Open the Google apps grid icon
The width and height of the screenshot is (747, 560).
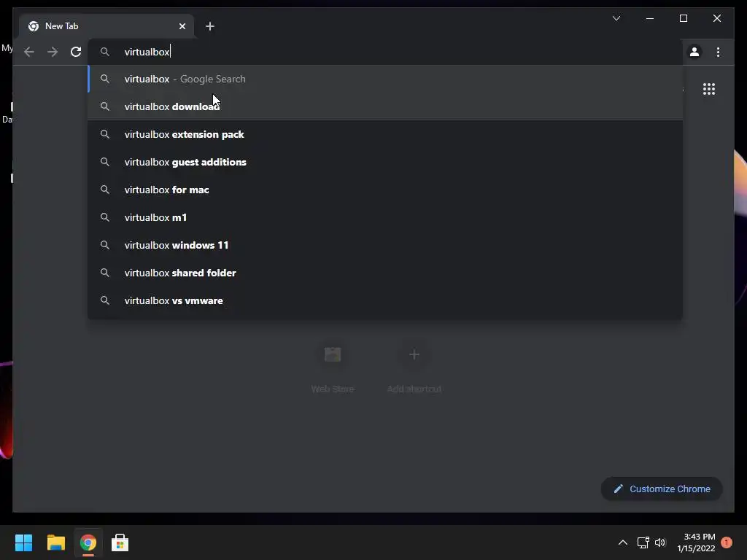click(709, 89)
